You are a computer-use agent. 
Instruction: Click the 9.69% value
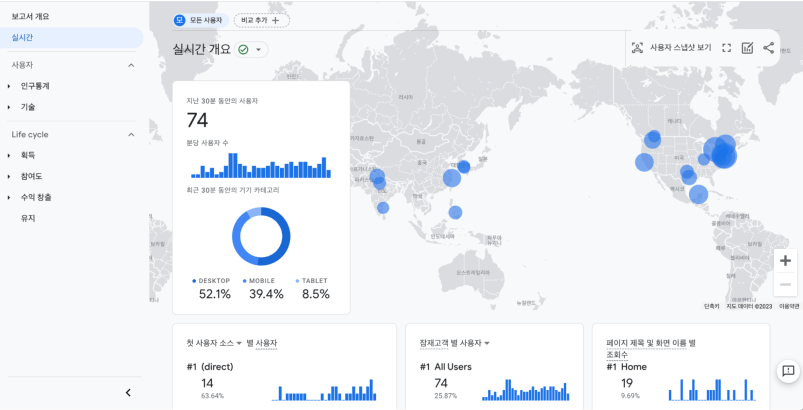pyautogui.click(x=630, y=396)
